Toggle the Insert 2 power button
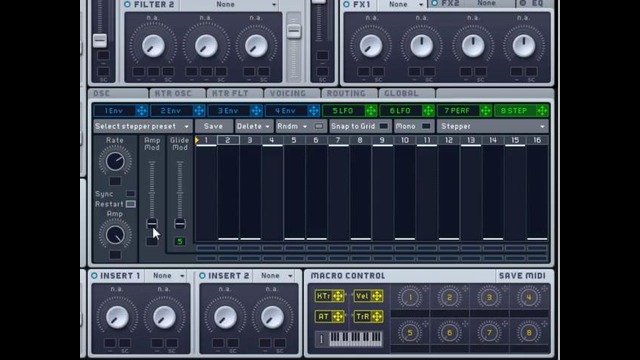This screenshot has width=640, height=360. tap(202, 276)
